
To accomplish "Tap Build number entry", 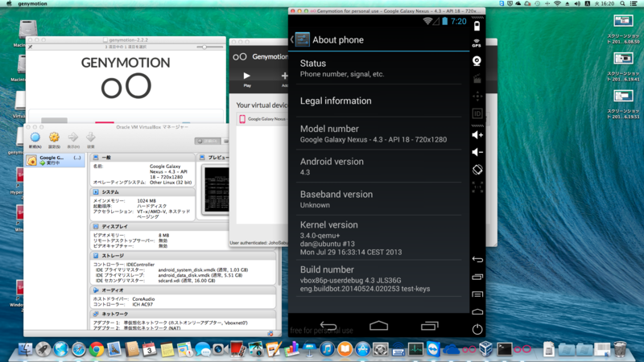I will pyautogui.click(x=378, y=278).
